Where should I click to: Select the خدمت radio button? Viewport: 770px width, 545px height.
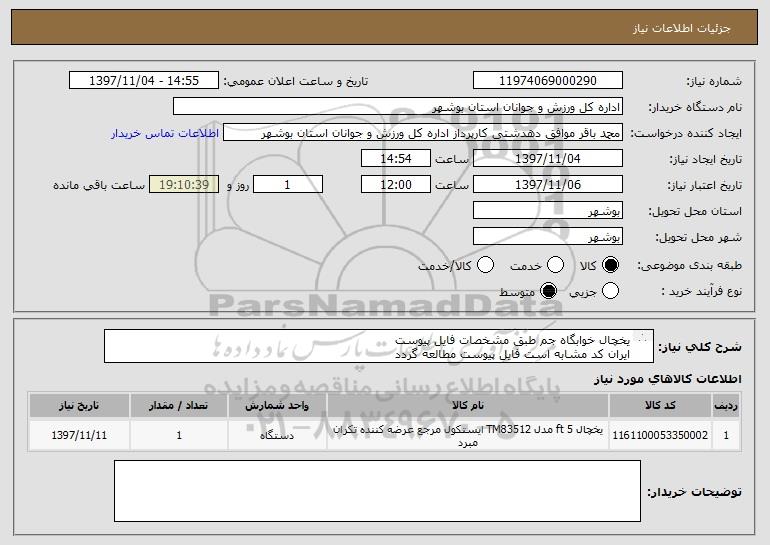point(555,265)
